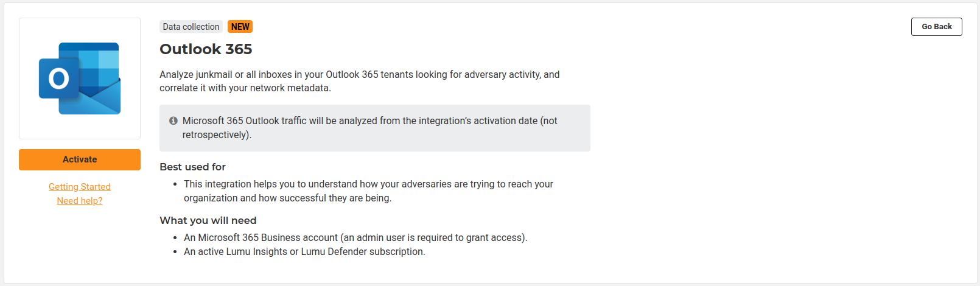This screenshot has width=980, height=286.
Task: Click the 'Best used for' heading
Action: tap(192, 167)
